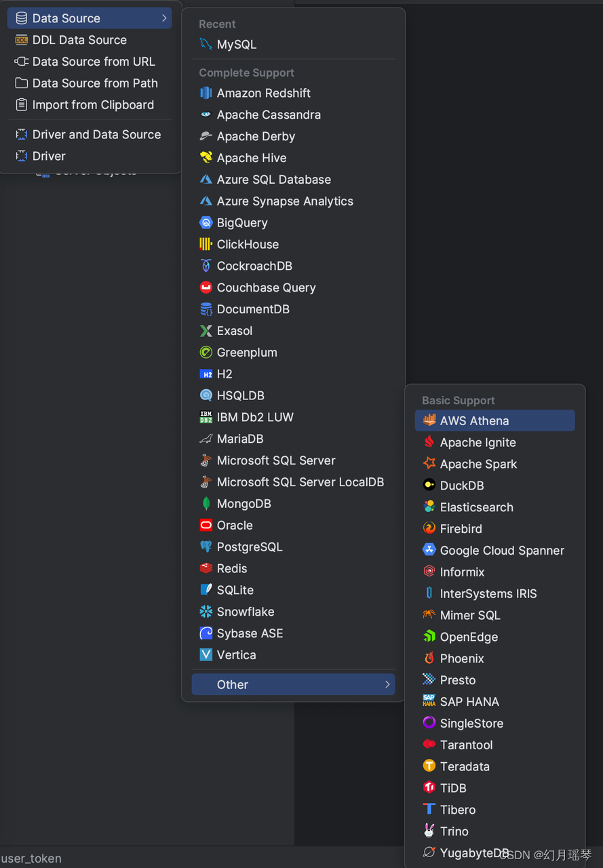
Task: Click the DuckDB yellow icon
Action: pyautogui.click(x=429, y=485)
